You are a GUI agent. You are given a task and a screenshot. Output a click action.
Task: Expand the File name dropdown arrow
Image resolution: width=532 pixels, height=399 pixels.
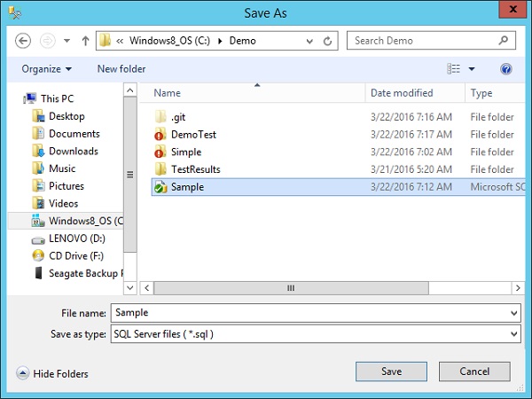(513, 313)
